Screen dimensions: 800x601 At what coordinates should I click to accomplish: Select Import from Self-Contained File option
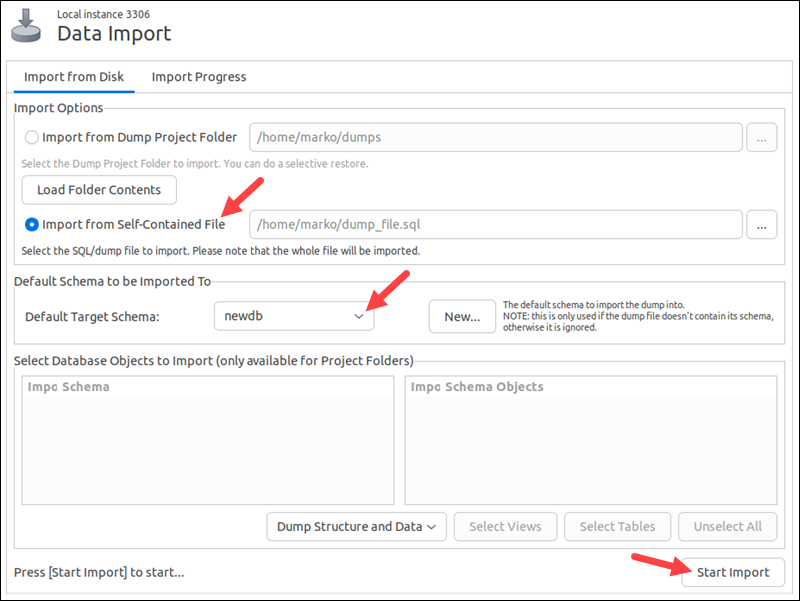click(x=31, y=224)
